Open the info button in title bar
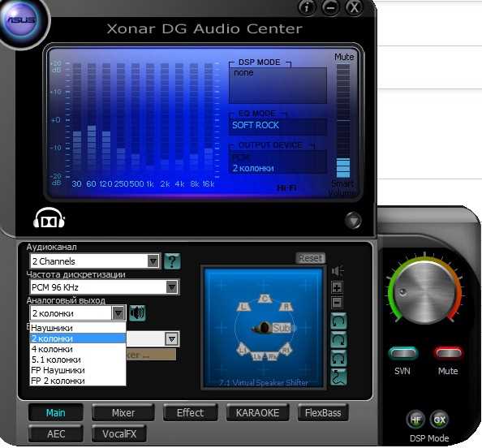Screen dimensions: 482x448 point(307,7)
